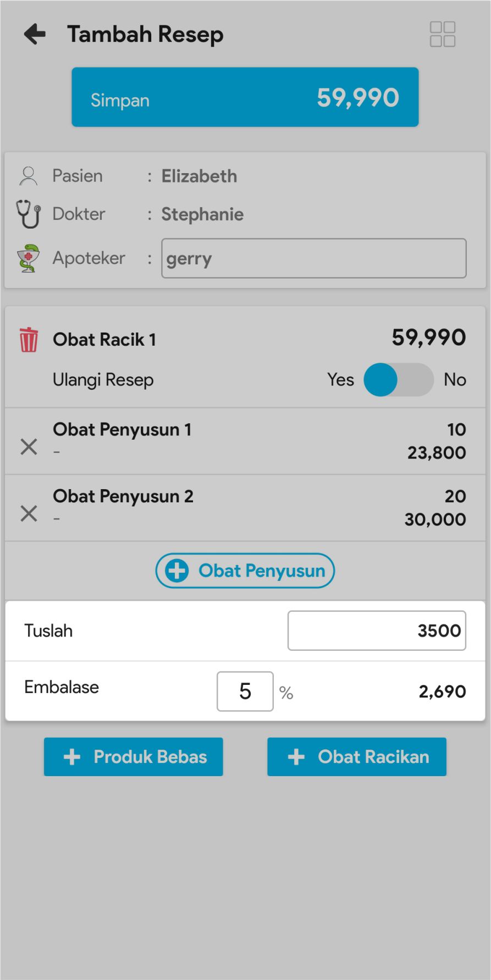The height and width of the screenshot is (980, 491).
Task: Click the patient person icon
Action: coord(28,176)
